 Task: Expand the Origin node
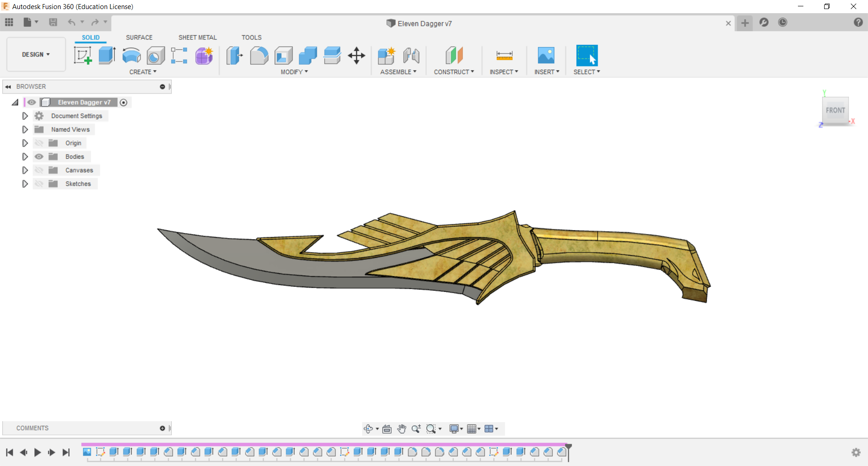(25, 143)
